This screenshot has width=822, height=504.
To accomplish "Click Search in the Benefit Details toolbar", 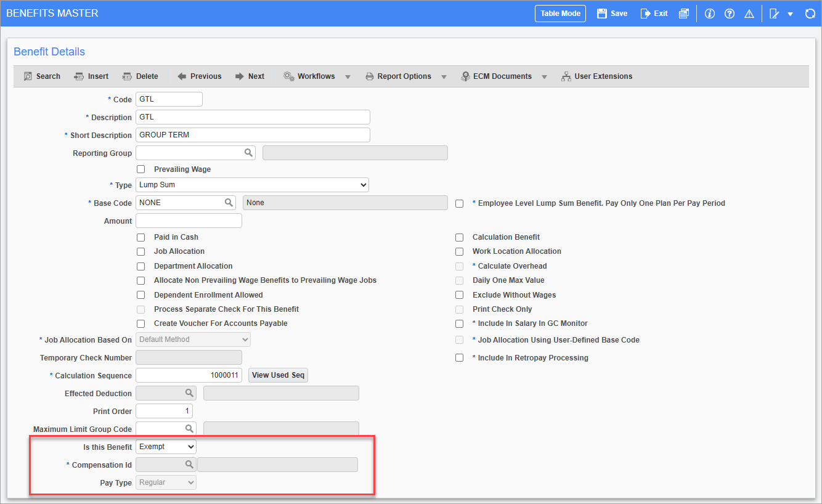I will point(42,76).
